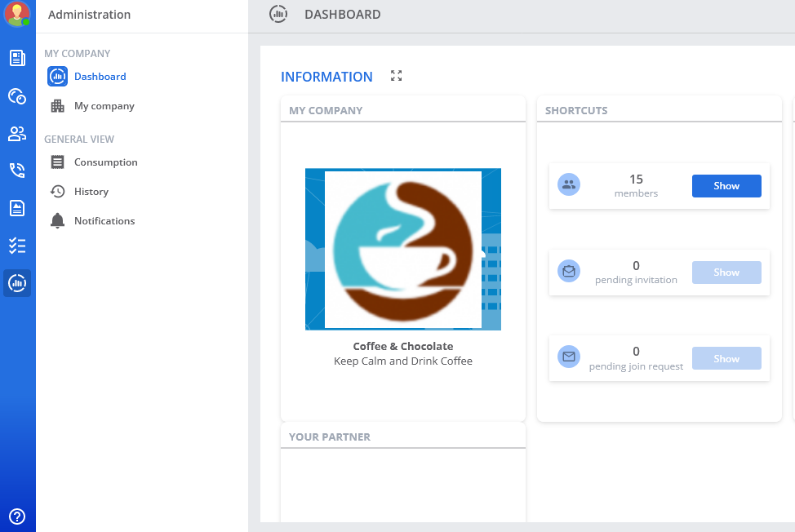Click the administration chart icon in sidebar
The image size is (795, 532).
click(x=17, y=283)
